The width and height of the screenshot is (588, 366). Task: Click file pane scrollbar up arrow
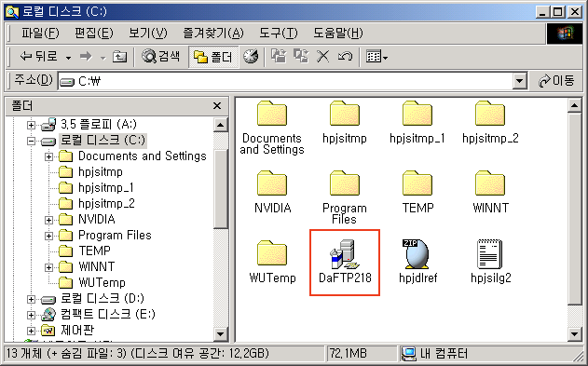[575, 106]
